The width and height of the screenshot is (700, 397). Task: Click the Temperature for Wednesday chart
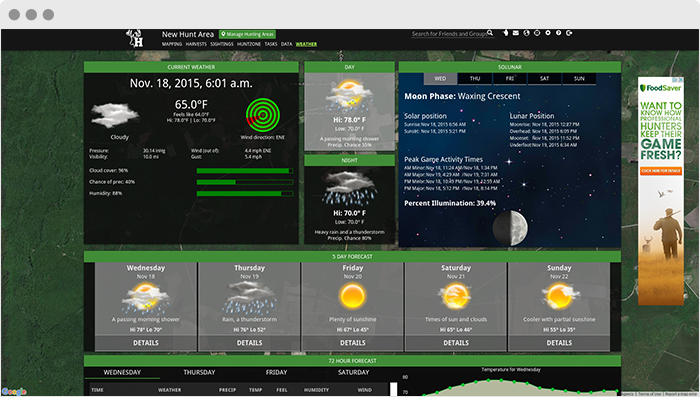tap(511, 382)
